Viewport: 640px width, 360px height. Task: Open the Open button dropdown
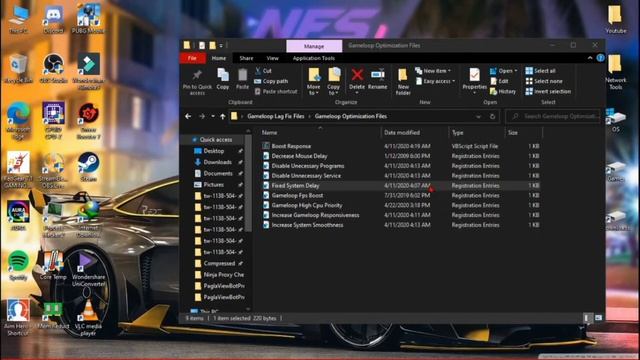tap(516, 71)
